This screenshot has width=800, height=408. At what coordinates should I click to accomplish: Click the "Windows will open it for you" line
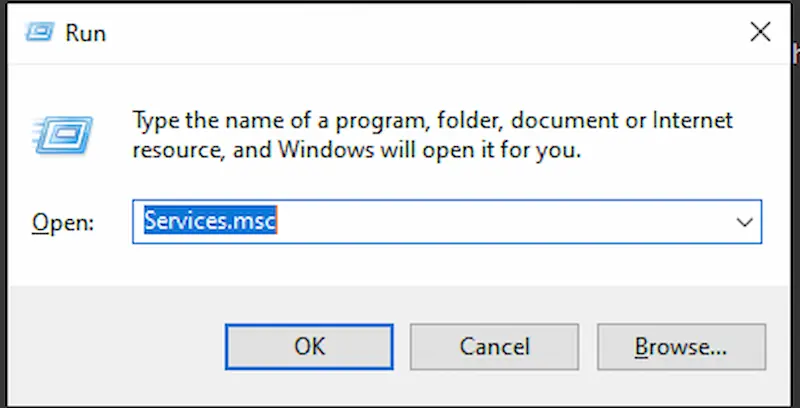357,150
